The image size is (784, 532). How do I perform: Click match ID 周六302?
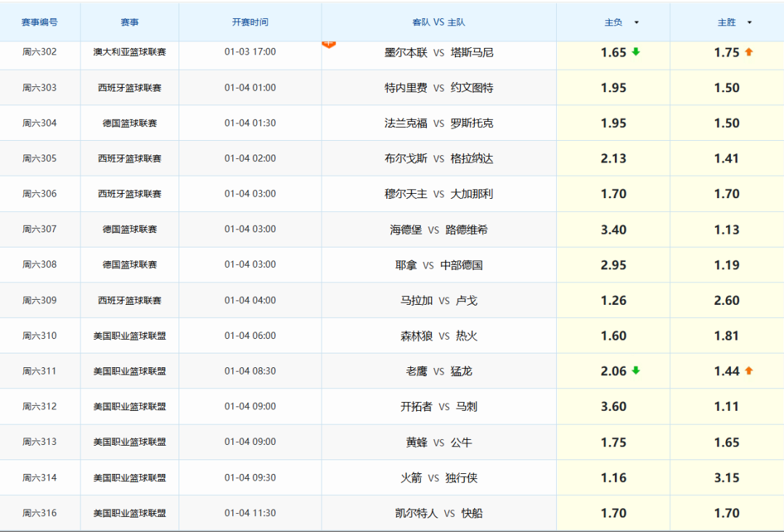click(39, 52)
